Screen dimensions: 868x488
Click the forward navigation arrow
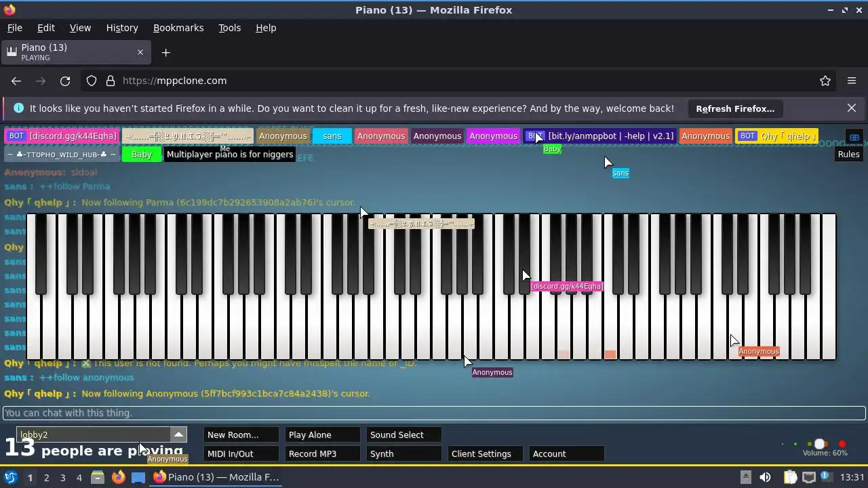pos(41,81)
